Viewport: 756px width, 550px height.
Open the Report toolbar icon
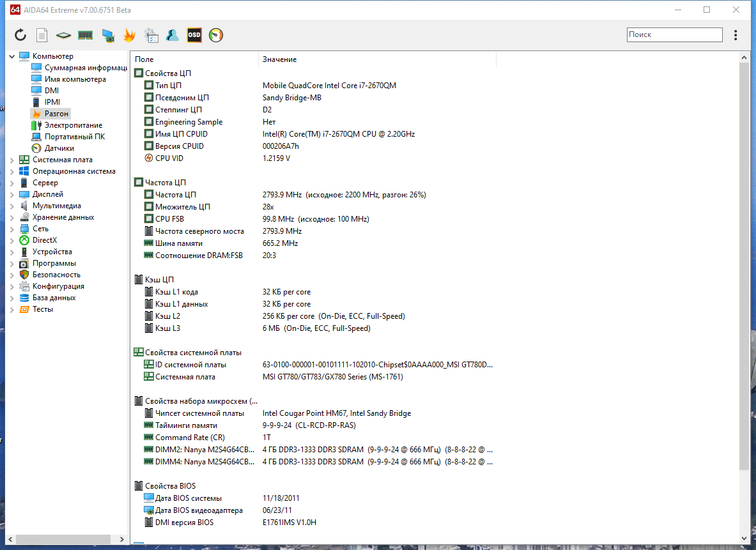click(x=42, y=34)
